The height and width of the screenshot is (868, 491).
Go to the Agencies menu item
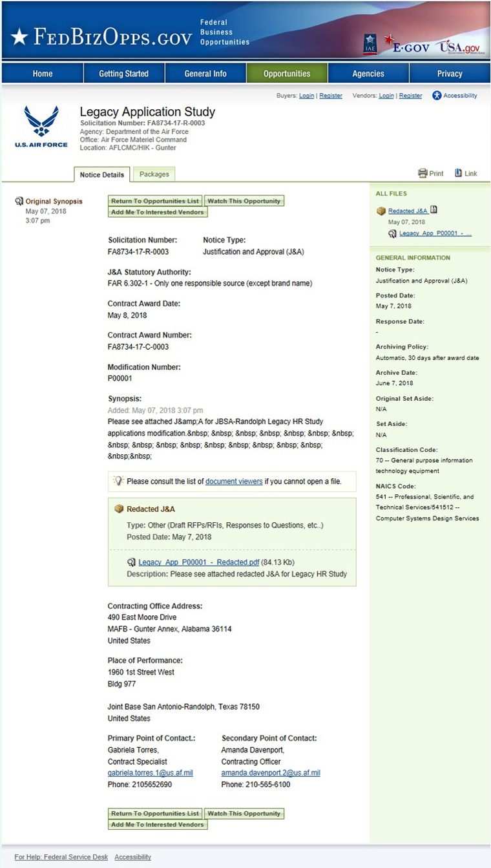368,74
